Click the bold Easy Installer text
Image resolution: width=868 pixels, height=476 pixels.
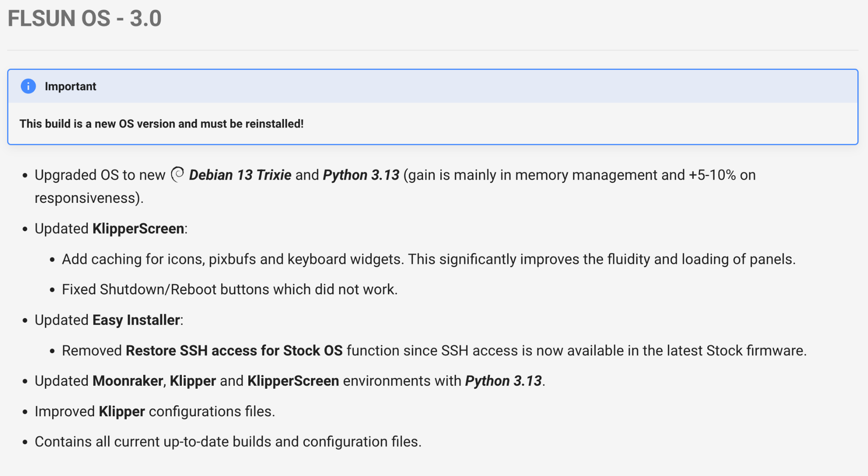point(136,320)
